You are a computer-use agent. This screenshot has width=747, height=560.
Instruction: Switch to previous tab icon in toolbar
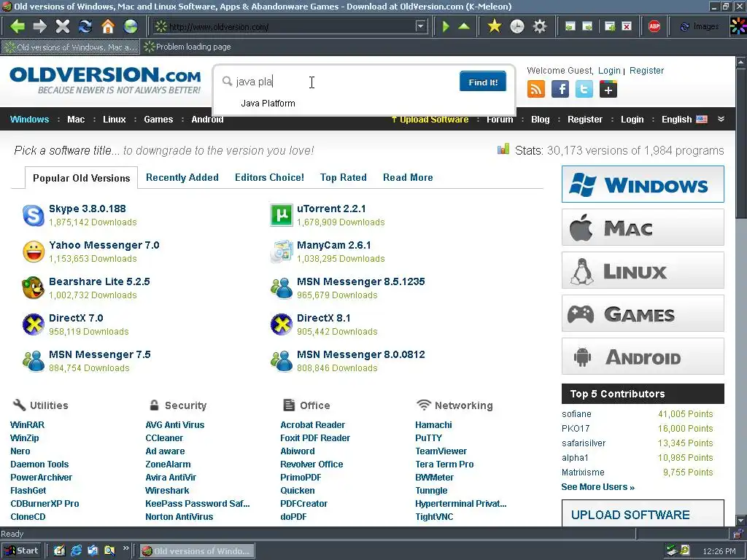(570, 26)
